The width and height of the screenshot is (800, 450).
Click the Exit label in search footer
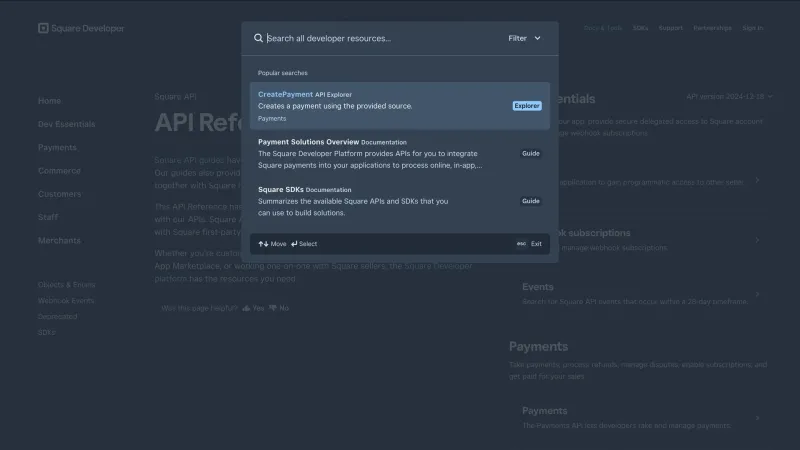point(536,244)
